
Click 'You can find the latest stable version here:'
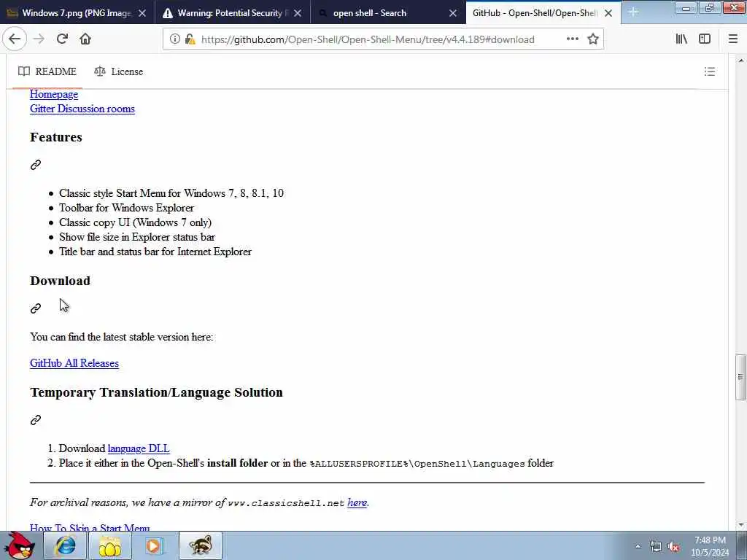pos(122,337)
